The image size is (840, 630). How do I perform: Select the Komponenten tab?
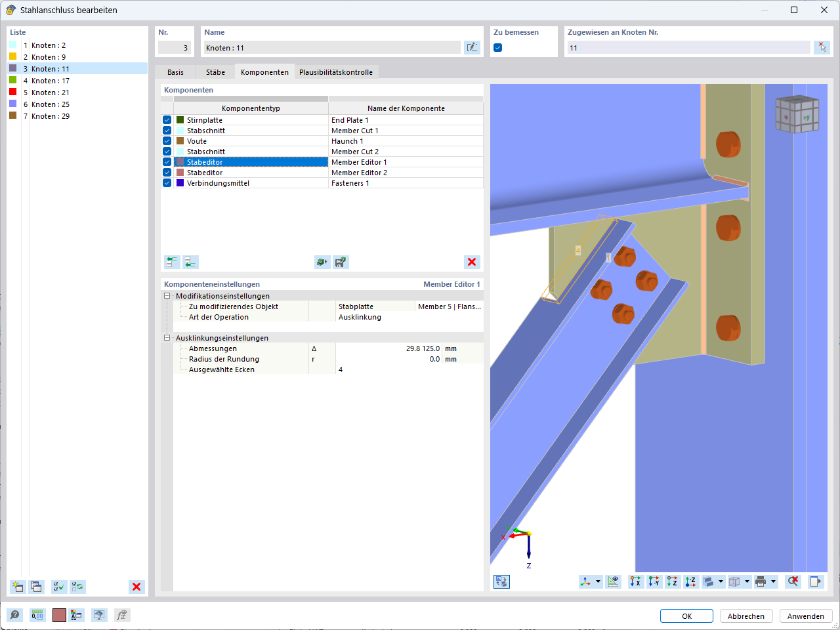pos(264,72)
